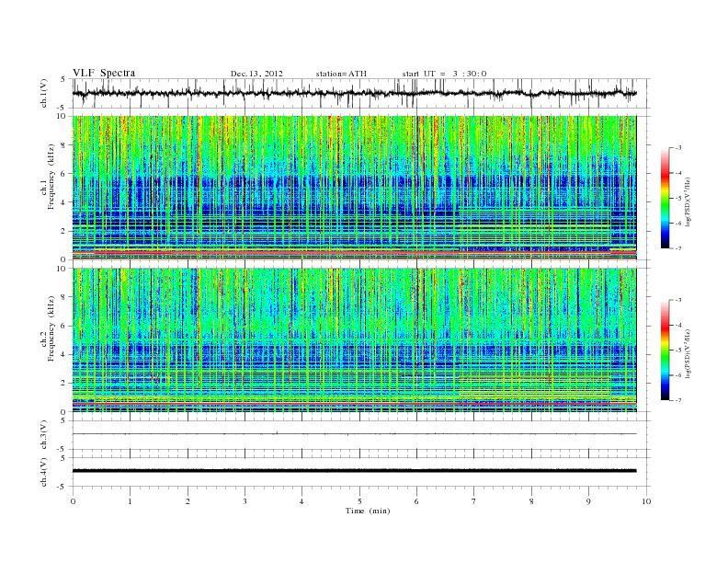Click the "-7" tick on ch.2 color bar
Viewport: 728px width, 563px height.
(678, 400)
